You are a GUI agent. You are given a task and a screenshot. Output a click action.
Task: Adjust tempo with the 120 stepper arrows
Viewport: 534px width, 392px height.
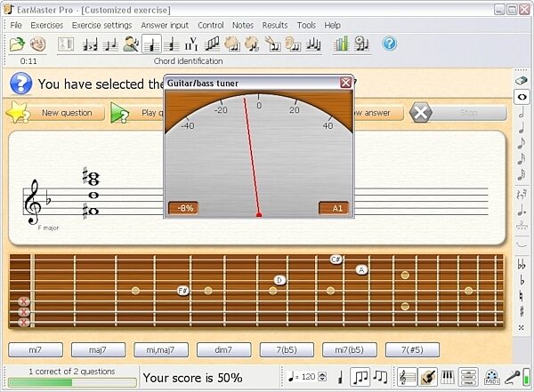click(x=322, y=377)
